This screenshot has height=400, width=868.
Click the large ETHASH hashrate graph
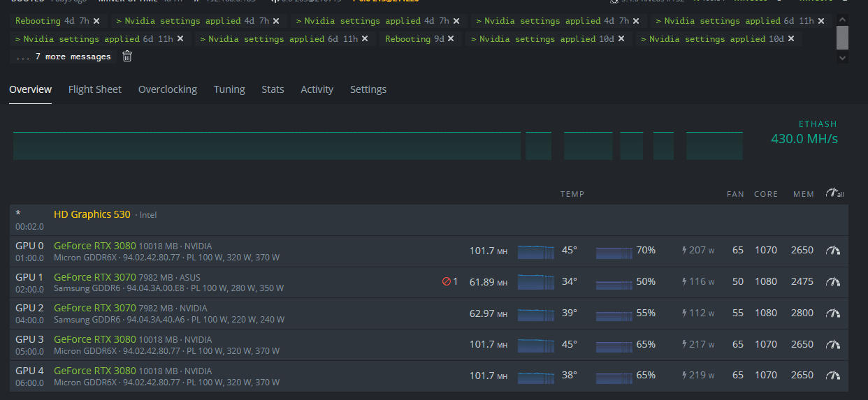(378, 145)
